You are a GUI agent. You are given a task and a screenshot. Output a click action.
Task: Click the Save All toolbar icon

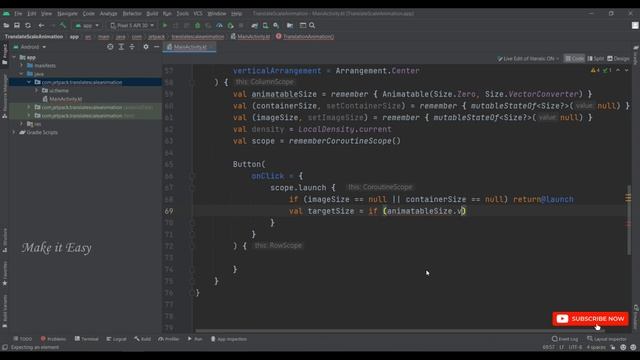(17, 25)
